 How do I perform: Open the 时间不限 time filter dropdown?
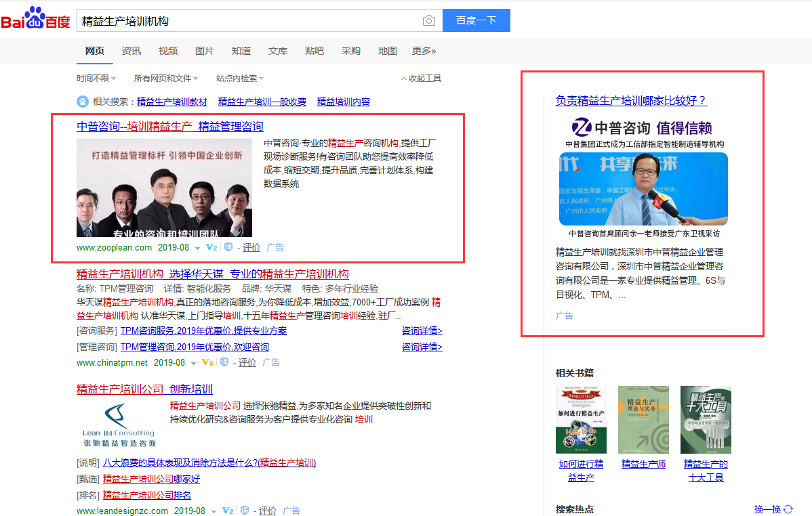click(x=96, y=79)
